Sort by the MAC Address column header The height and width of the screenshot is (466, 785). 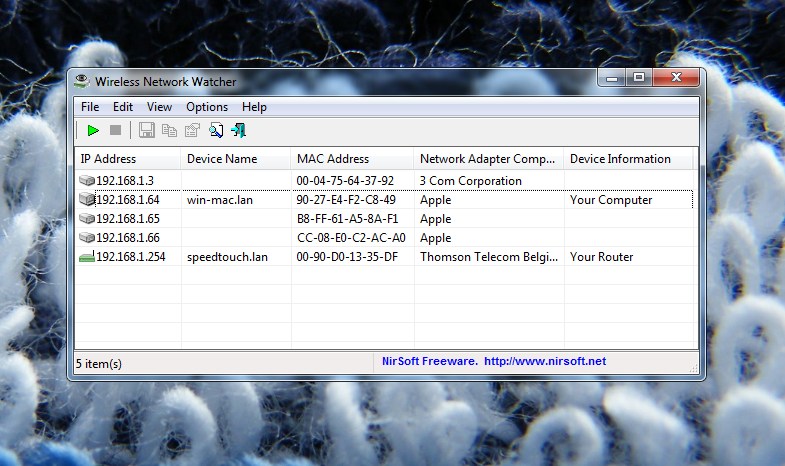(352, 159)
